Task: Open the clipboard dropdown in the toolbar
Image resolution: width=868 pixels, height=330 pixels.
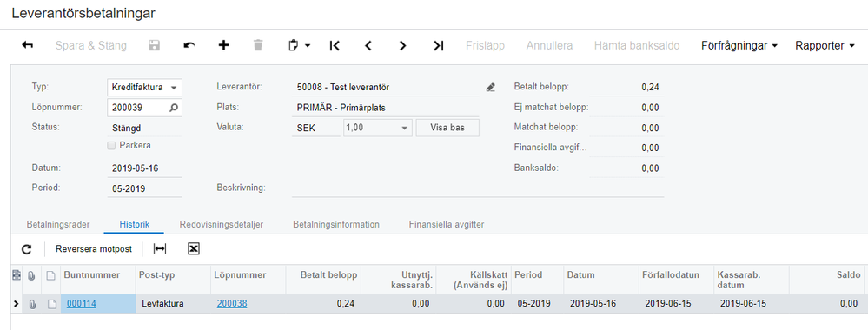Action: [x=300, y=45]
